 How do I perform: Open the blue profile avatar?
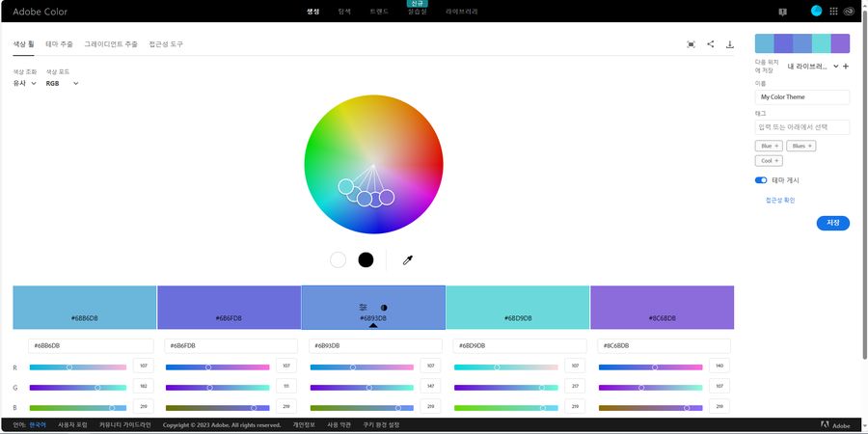[x=816, y=11]
